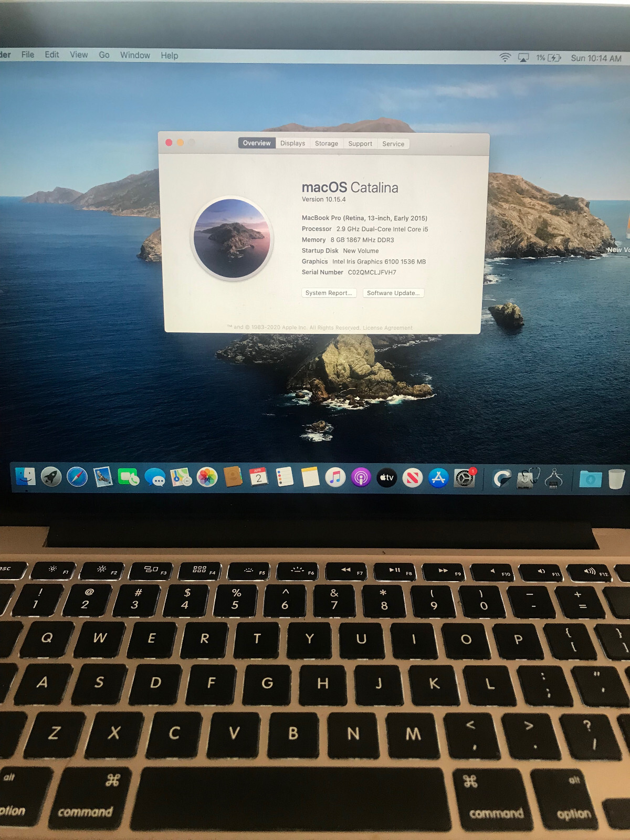The height and width of the screenshot is (840, 630).
Task: Open Finder from the Dock
Action: [x=25, y=476]
